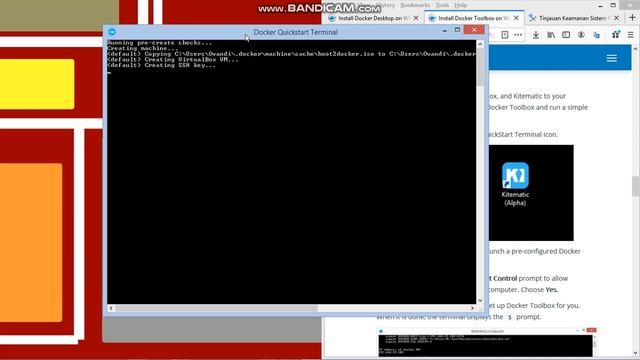Image resolution: width=640 pixels, height=360 pixels.
Task: Open the Firefox History menu
Action: point(386,5)
